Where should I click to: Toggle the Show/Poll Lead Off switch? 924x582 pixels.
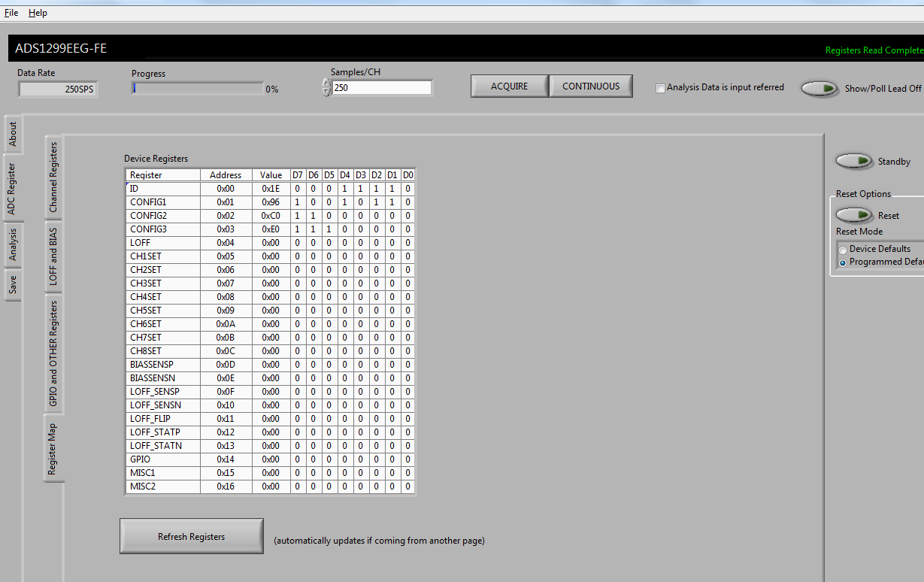[820, 89]
